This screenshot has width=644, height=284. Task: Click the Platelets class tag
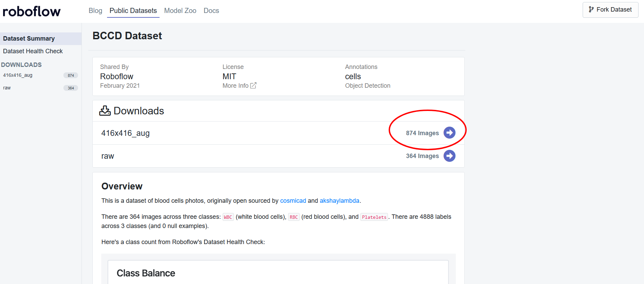374,217
